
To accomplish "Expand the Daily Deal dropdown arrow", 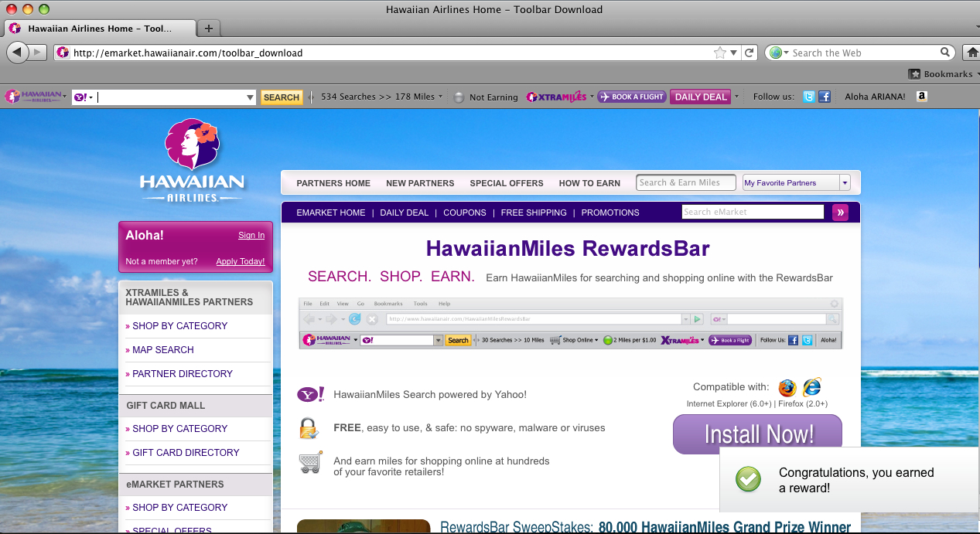I will point(736,97).
